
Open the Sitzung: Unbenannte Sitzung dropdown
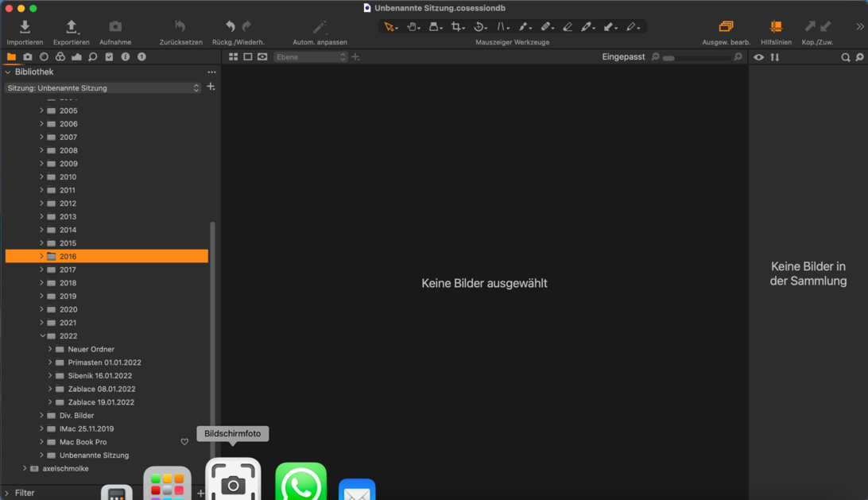tap(103, 88)
